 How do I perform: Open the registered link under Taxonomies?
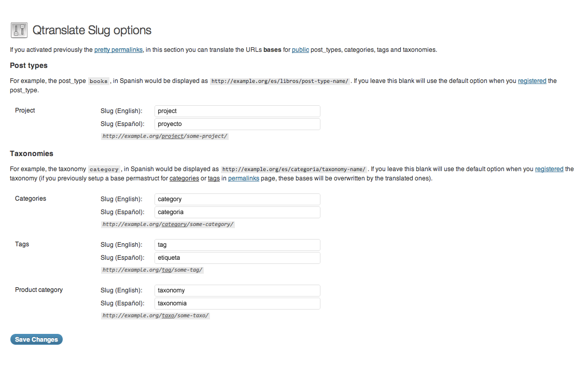(549, 169)
